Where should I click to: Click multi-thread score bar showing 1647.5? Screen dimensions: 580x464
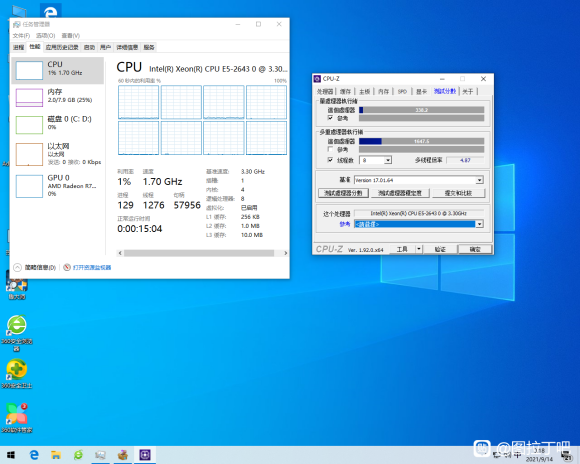[421, 141]
